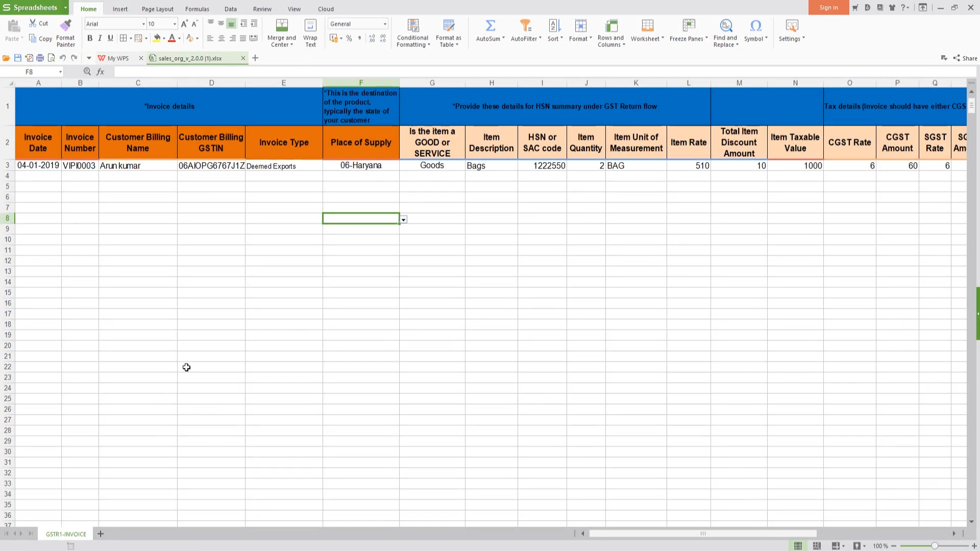This screenshot has width=980, height=551.
Task: Click the zoom slider handle
Action: click(935, 546)
